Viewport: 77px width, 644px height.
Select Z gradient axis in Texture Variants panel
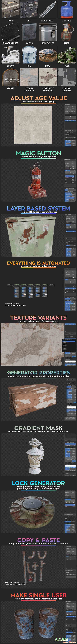[74, 356]
